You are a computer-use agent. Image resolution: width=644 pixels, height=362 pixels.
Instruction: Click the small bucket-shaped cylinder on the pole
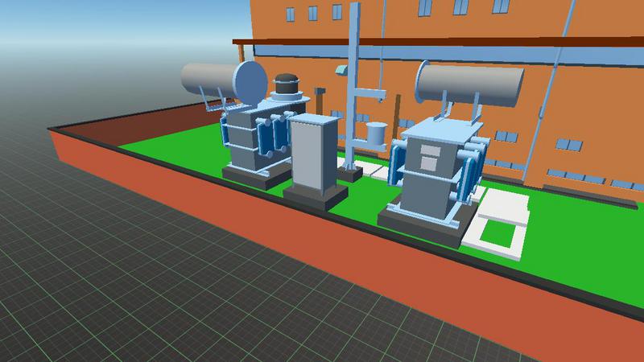pyautogui.click(x=376, y=133)
